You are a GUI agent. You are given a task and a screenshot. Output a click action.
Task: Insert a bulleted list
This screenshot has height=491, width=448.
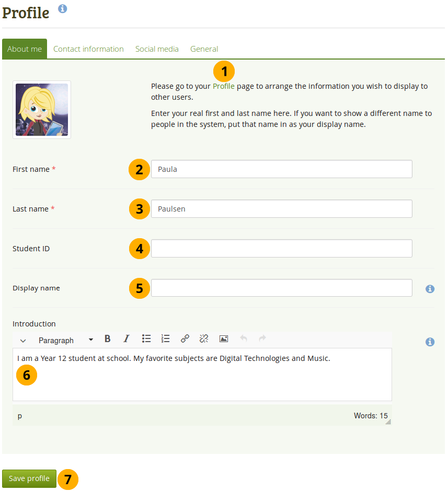(146, 339)
